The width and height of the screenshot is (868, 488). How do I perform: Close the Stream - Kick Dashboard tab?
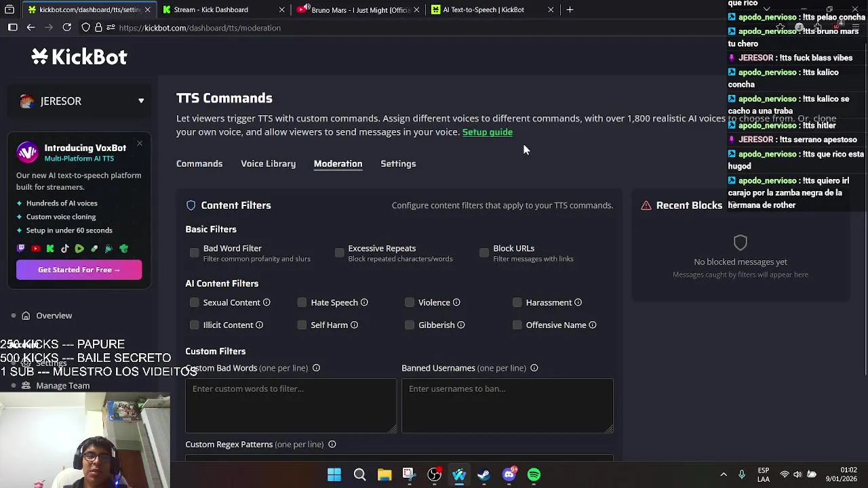(x=282, y=9)
